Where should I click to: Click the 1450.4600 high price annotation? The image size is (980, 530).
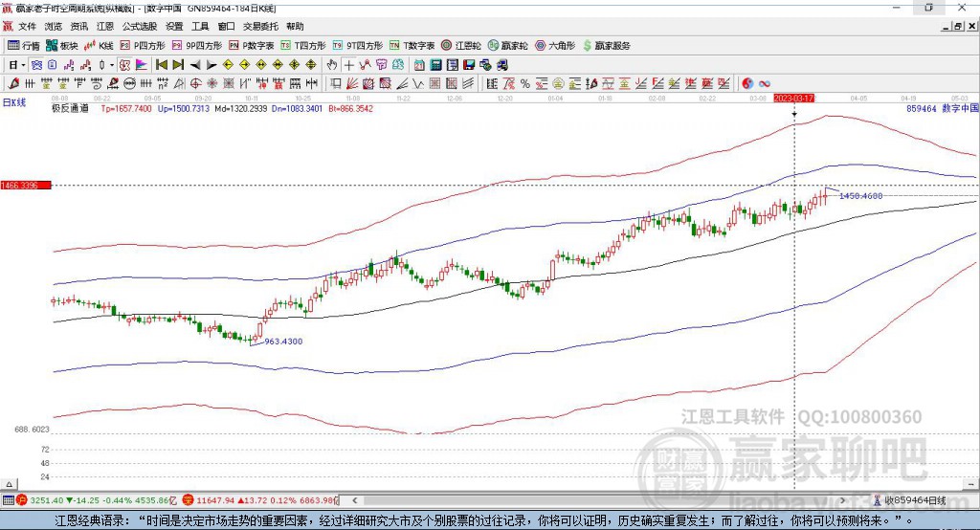click(x=860, y=195)
